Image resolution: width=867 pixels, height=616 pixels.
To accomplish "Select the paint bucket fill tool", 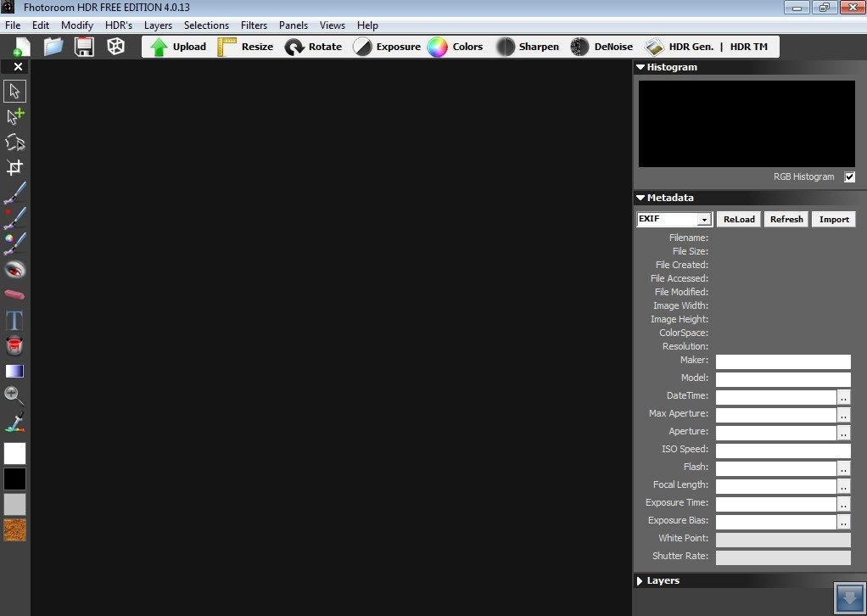I will (x=14, y=345).
